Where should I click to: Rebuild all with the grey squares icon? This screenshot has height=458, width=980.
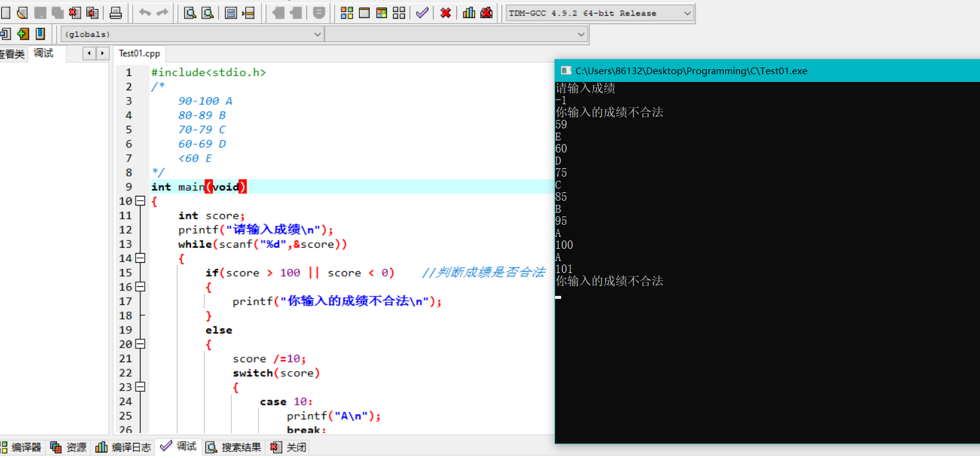[399, 13]
